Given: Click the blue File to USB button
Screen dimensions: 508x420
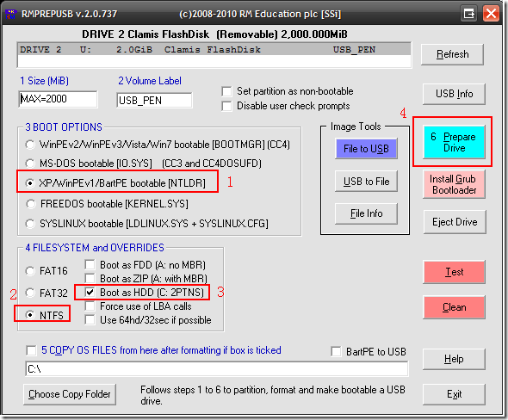Looking at the screenshot, I should point(366,149).
